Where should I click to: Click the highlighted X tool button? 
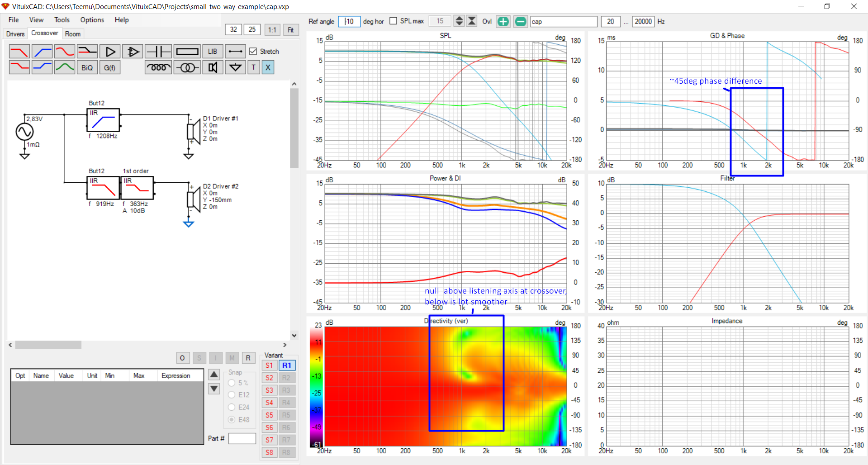268,67
